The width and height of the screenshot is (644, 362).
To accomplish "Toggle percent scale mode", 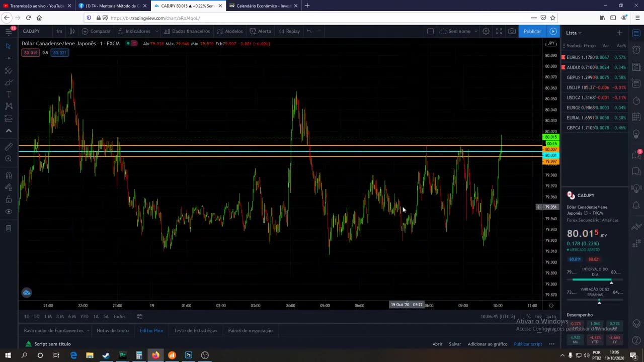I will 528,317.
